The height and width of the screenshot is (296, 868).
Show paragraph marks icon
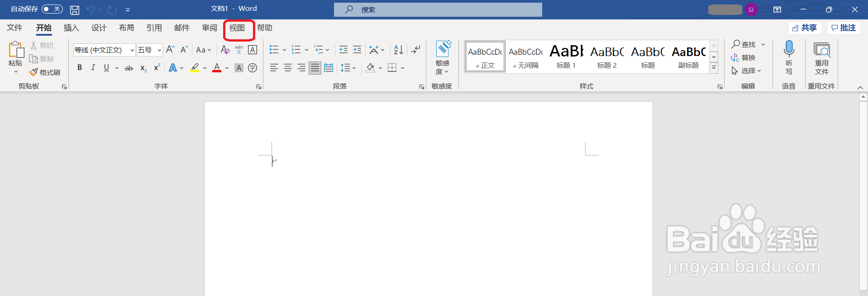[415, 49]
